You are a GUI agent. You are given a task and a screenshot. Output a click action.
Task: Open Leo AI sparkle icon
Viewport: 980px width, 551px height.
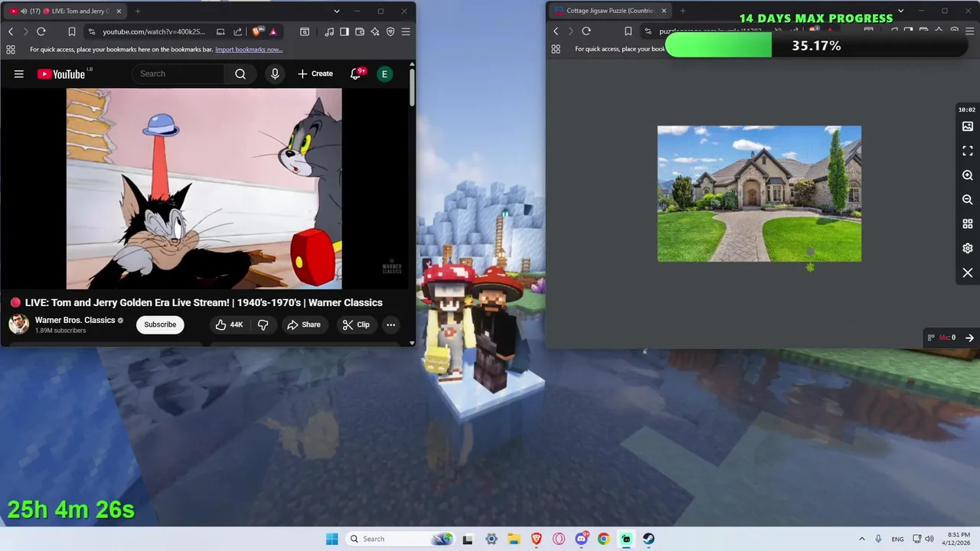pos(375,31)
